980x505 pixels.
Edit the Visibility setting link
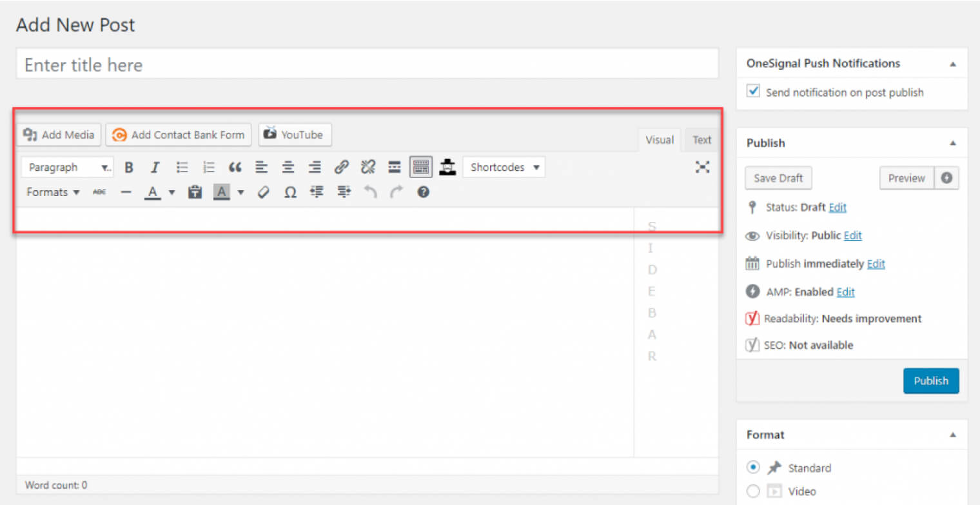click(852, 235)
